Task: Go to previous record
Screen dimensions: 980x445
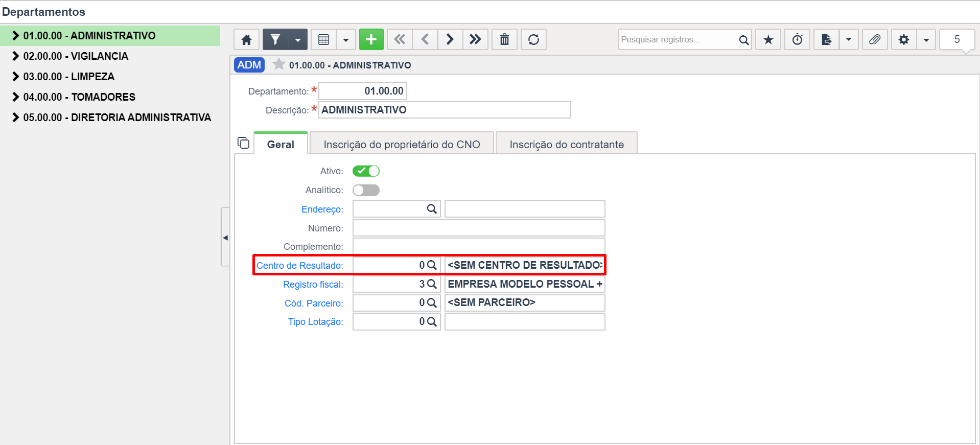Action: [425, 39]
